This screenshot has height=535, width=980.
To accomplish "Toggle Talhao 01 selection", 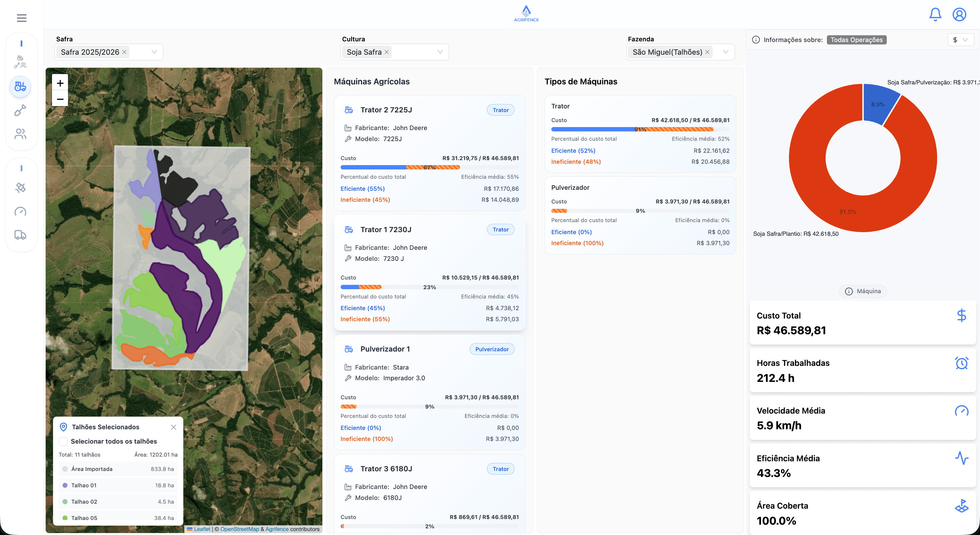I will coord(118,486).
